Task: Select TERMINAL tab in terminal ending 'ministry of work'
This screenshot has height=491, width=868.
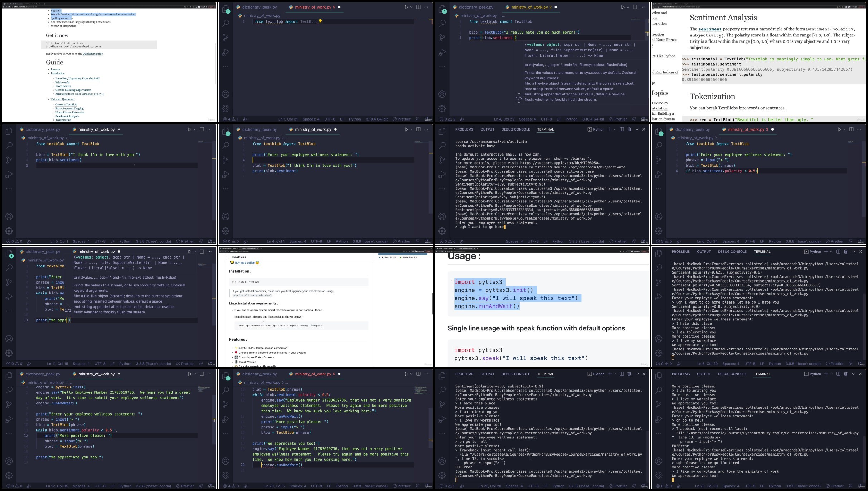Action: coord(762,374)
